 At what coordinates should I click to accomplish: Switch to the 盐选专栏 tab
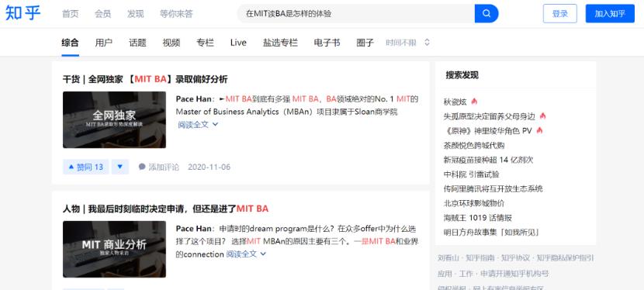pyautogui.click(x=281, y=42)
